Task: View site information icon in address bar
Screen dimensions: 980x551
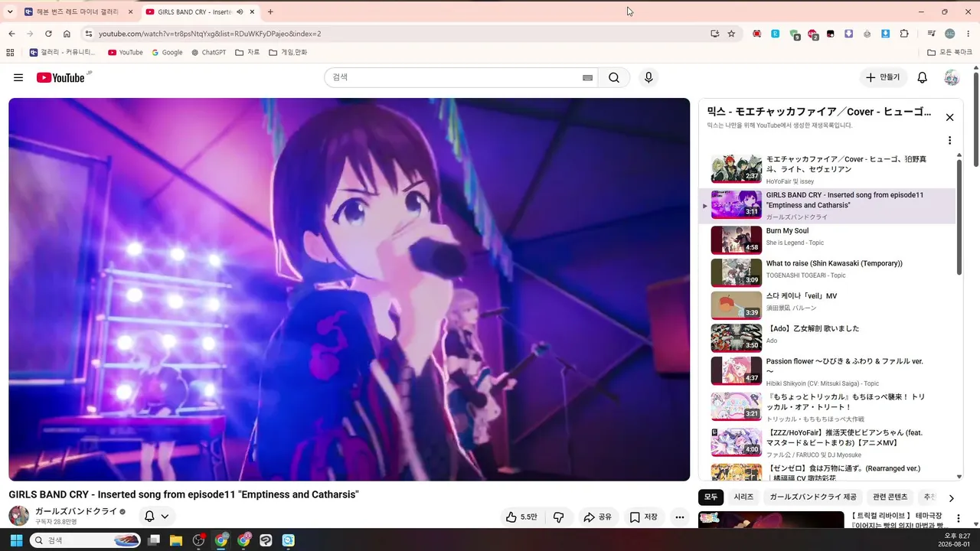Action: click(x=89, y=34)
